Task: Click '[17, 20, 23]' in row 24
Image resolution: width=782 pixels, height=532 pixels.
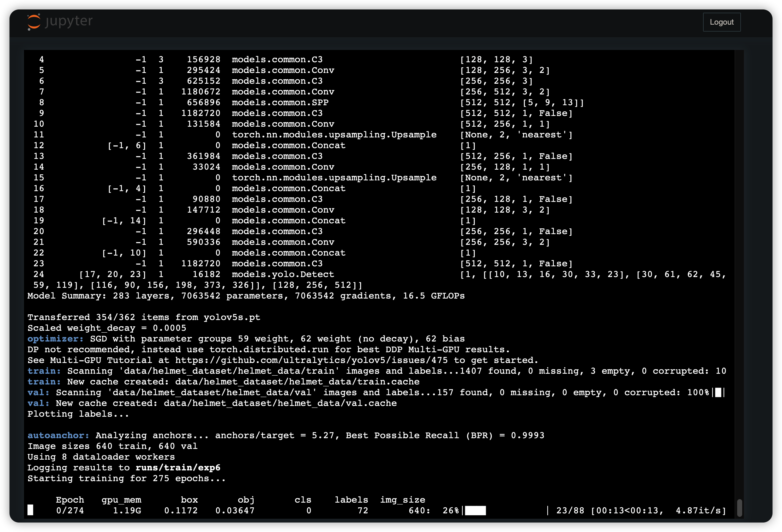Action: tap(113, 274)
